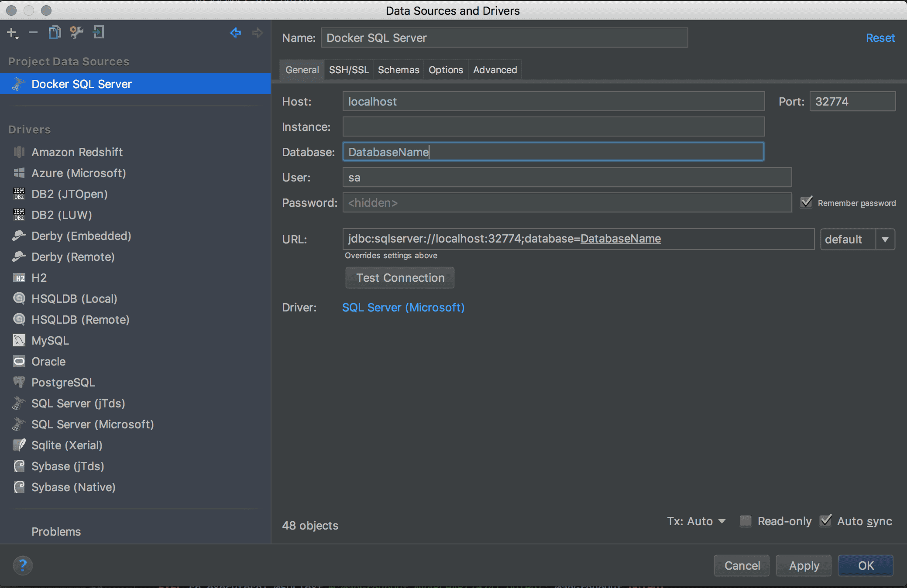
Task: Click the Host field containing localhost
Action: point(553,102)
